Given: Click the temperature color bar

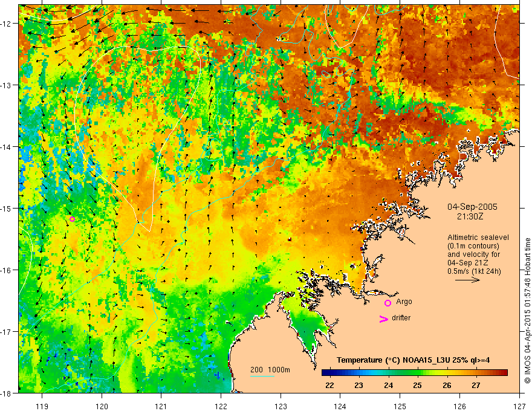Looking at the screenshot, I should click(415, 373).
